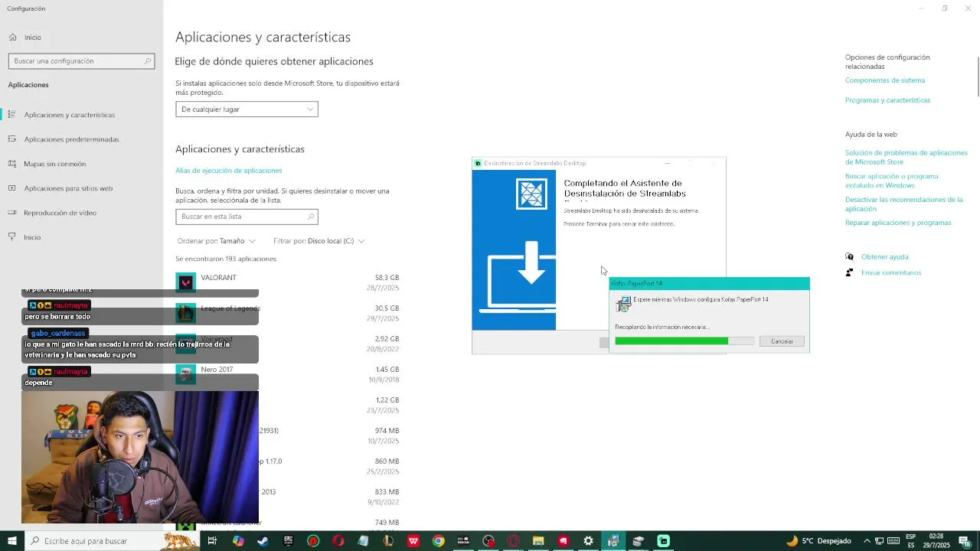Click the 860 MB size value
Image resolution: width=980 pixels, height=551 pixels.
(x=387, y=461)
